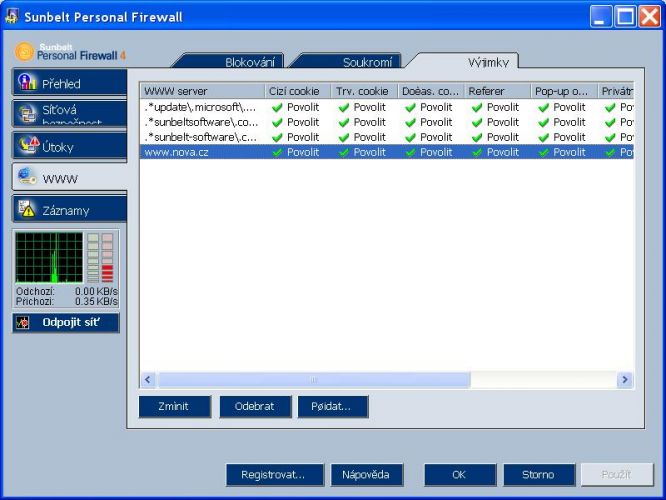This screenshot has height=500, width=666.
Task: Click the Sunbelt logo icon
Action: pyautogui.click(x=24, y=51)
